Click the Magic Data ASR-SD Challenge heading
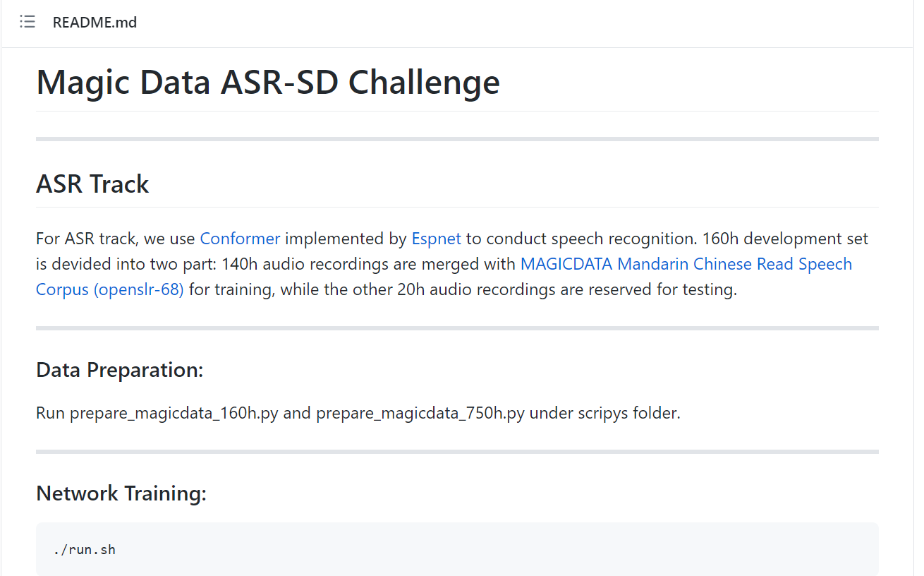The width and height of the screenshot is (924, 576). click(x=267, y=82)
